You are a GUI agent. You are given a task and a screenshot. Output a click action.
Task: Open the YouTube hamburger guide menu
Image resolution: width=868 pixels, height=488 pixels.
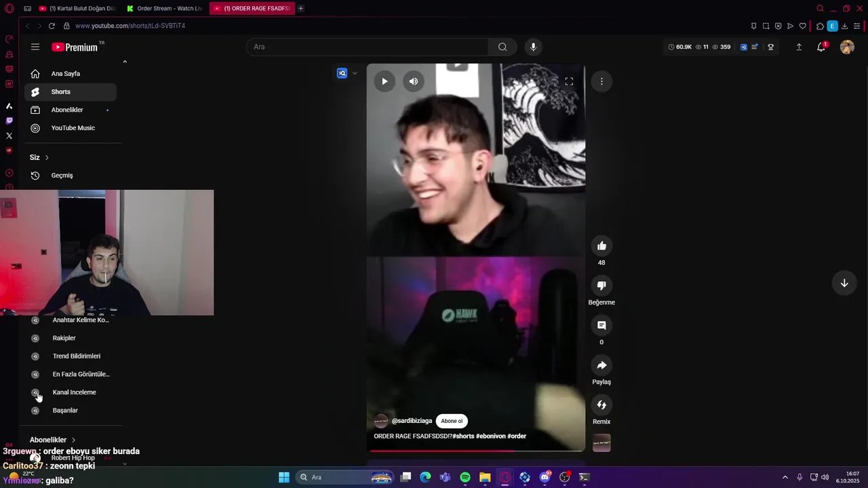point(35,47)
